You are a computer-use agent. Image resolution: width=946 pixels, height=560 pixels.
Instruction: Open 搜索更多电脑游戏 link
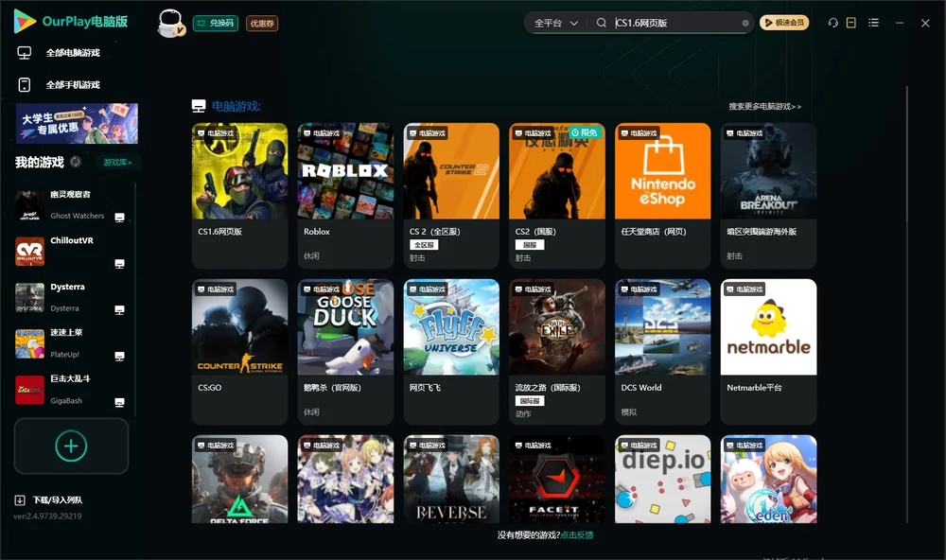[x=765, y=106]
